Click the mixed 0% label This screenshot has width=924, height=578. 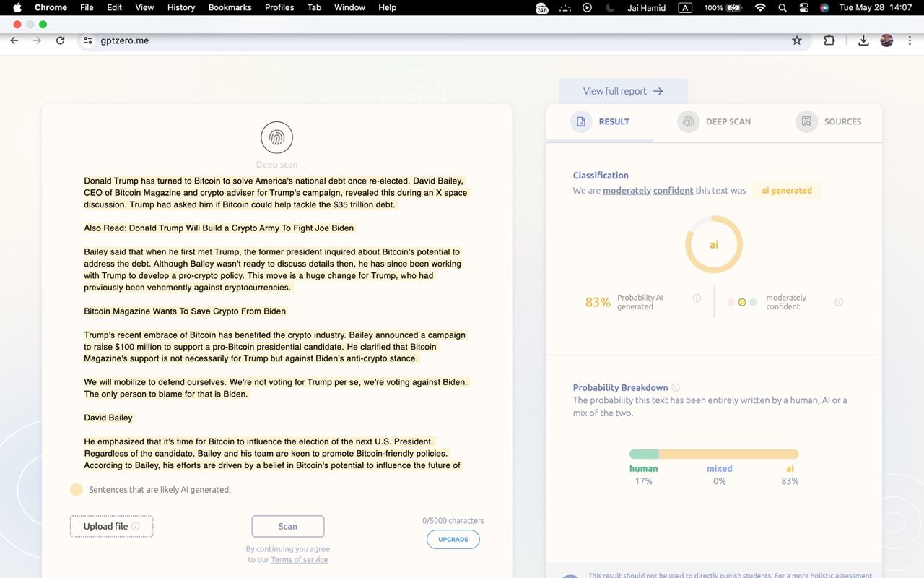(x=719, y=475)
